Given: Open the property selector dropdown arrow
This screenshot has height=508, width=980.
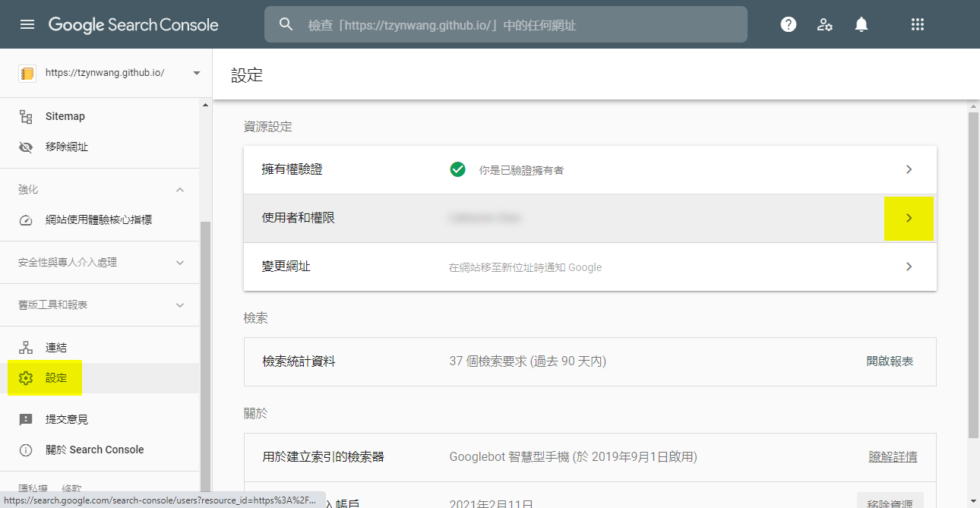Looking at the screenshot, I should click(x=197, y=74).
